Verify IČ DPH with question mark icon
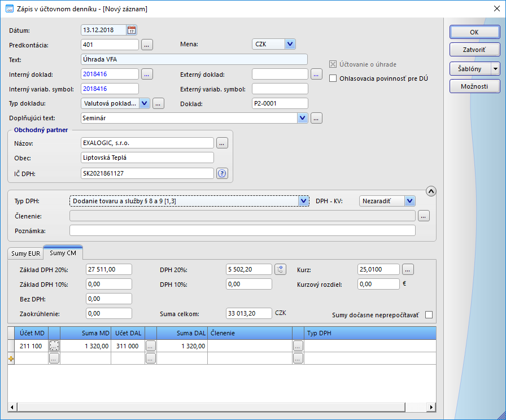The image size is (506, 420). 222,173
